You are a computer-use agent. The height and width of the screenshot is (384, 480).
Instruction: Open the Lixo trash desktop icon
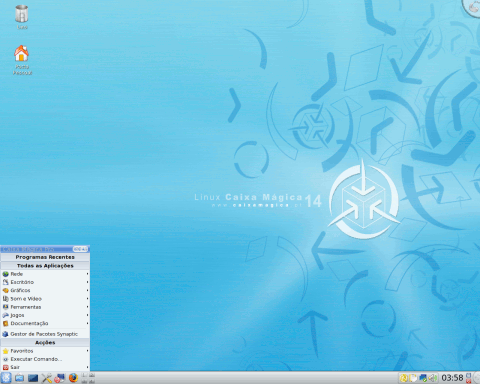click(22, 16)
